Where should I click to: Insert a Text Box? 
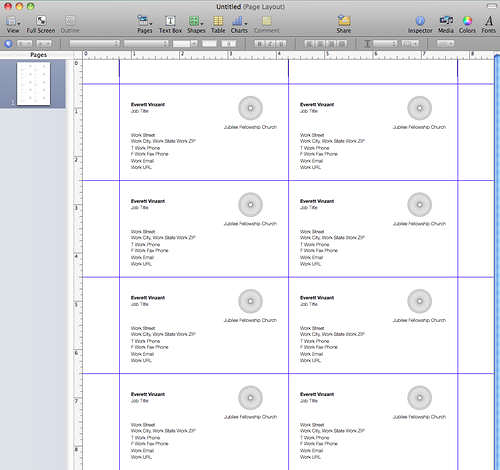click(170, 24)
